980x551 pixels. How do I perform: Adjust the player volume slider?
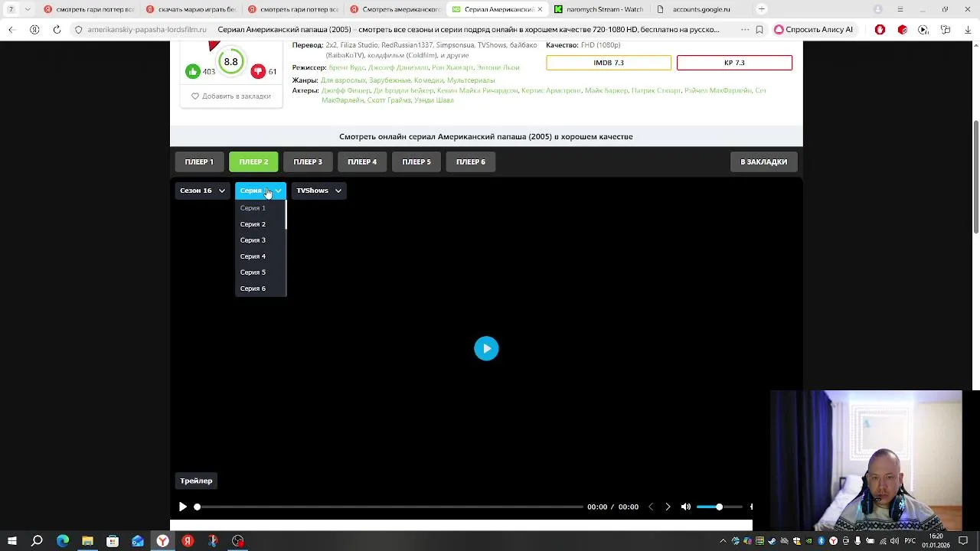click(720, 507)
